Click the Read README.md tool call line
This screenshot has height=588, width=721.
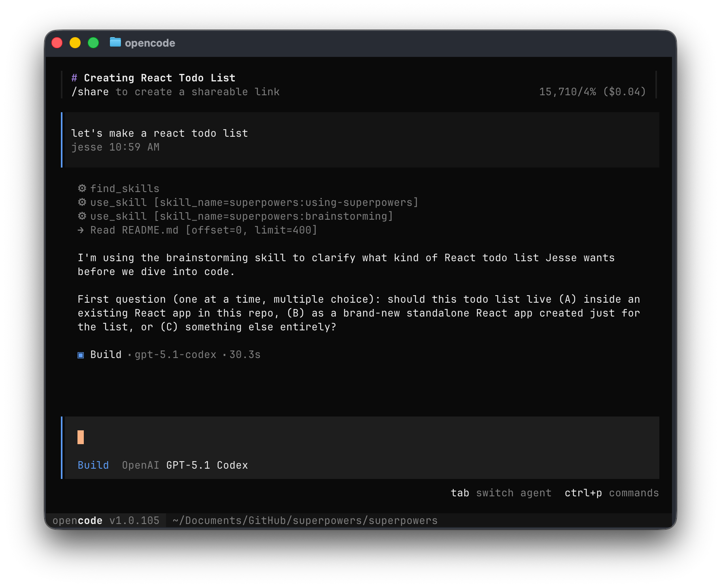pyautogui.click(x=203, y=230)
